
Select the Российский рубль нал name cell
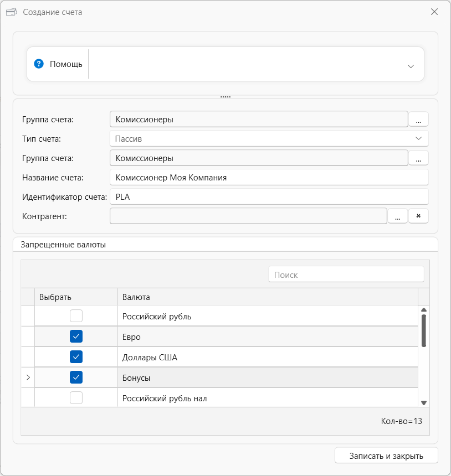tap(268, 397)
